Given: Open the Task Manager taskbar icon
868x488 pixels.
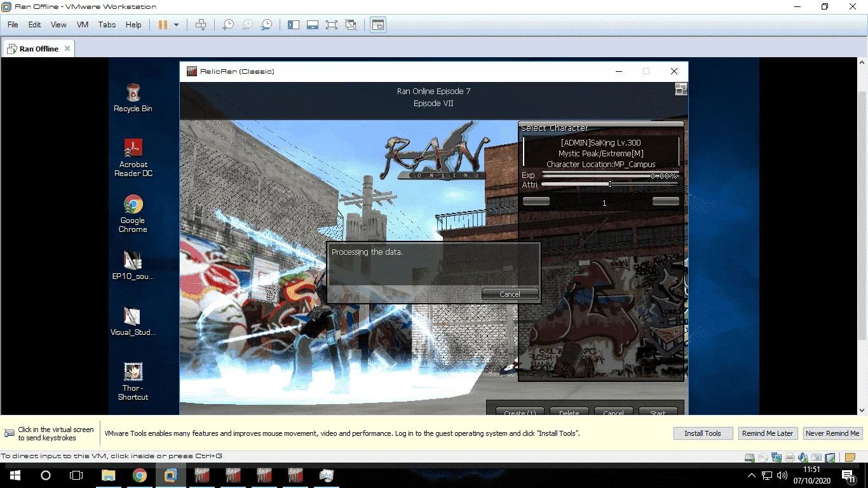Looking at the screenshot, I should click(327, 475).
